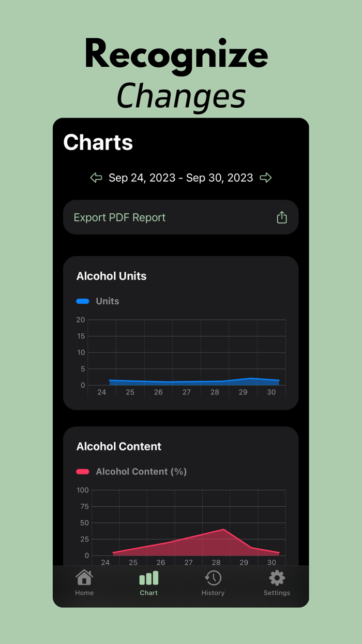362x644 pixels.
Task: Tap the Charts heading
Action: coord(98,142)
